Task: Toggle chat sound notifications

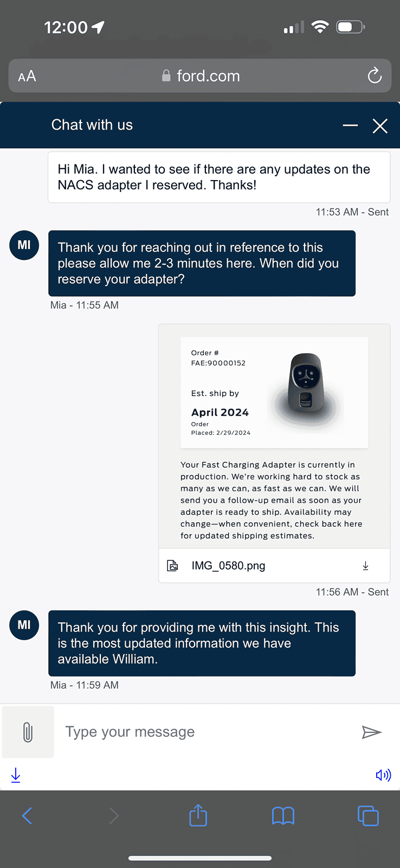Action: coord(383,775)
